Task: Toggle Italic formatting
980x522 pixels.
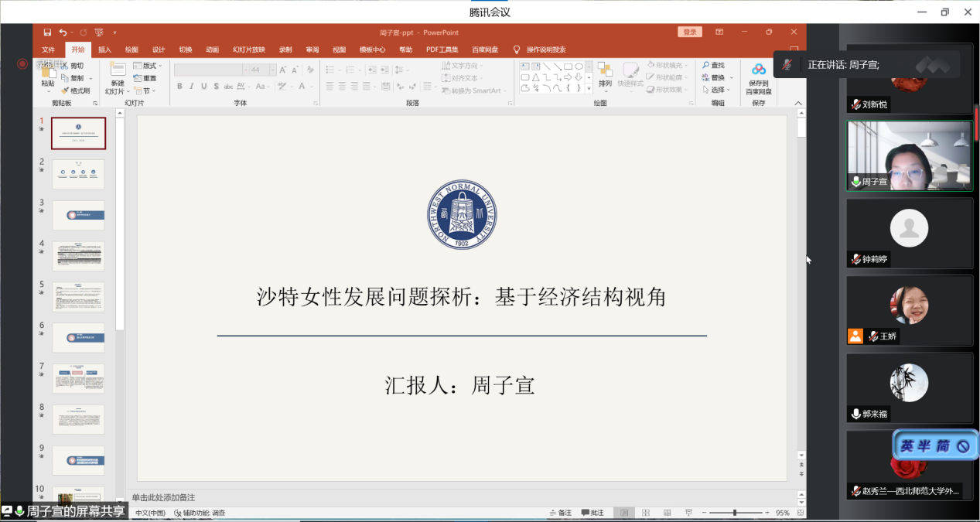Action: (192, 86)
